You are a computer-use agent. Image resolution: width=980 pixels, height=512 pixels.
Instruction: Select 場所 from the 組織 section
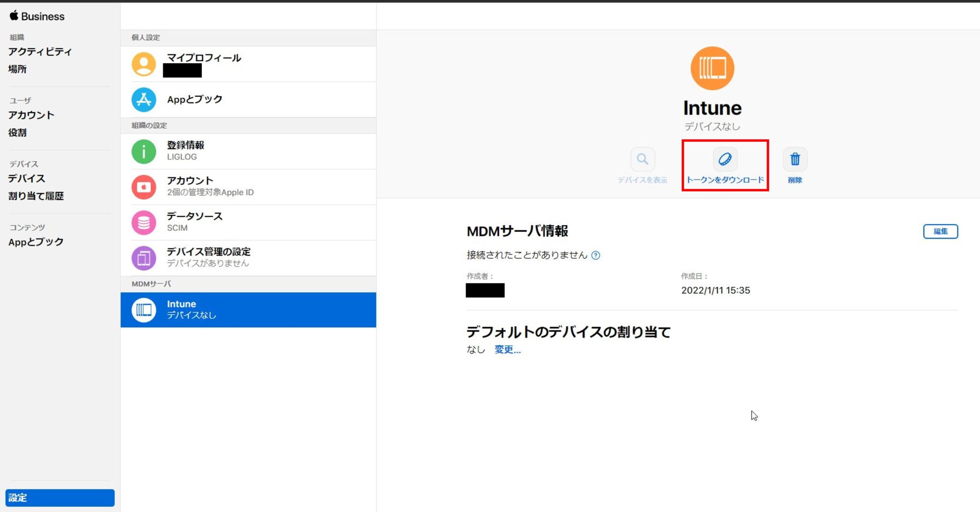18,69
